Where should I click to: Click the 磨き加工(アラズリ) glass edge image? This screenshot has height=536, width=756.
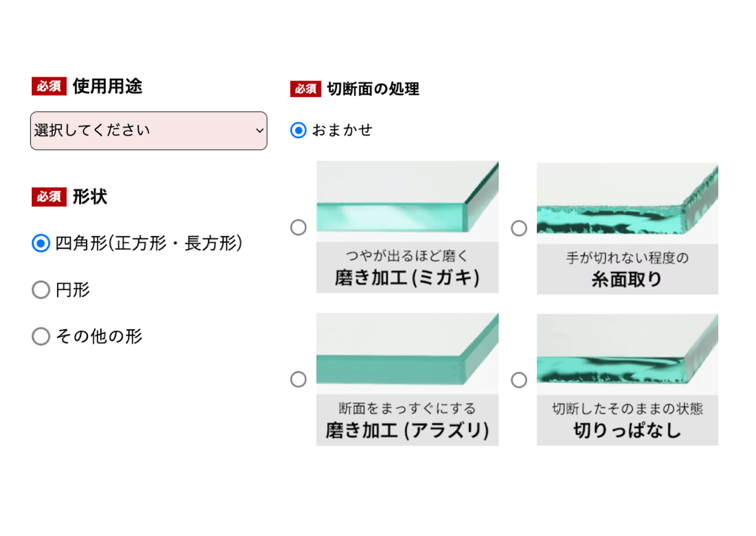[x=407, y=353]
